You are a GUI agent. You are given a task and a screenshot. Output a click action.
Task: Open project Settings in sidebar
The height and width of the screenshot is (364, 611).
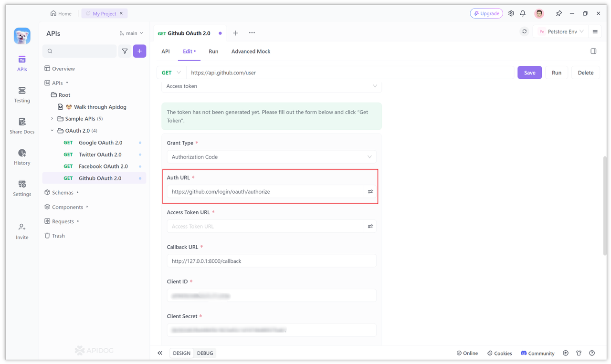(22, 188)
